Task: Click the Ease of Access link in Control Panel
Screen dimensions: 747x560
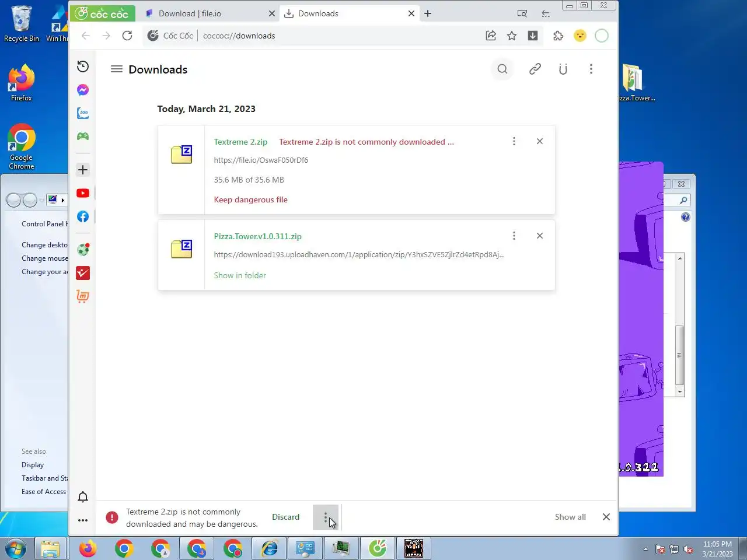Action: click(44, 492)
